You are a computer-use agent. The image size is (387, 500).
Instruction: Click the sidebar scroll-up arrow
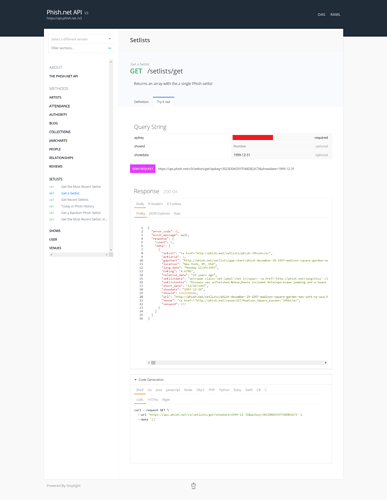point(111,62)
